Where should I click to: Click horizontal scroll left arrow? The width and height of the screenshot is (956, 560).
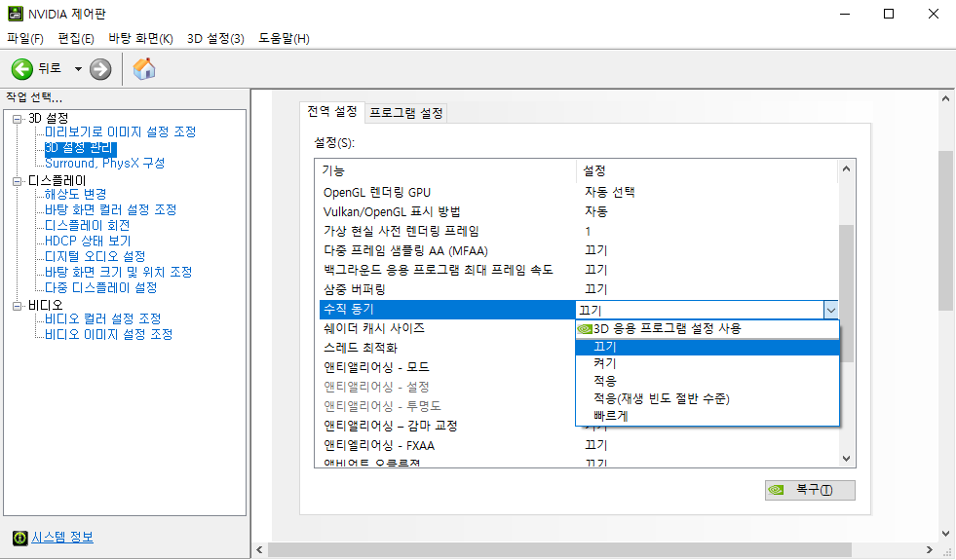tap(260, 549)
